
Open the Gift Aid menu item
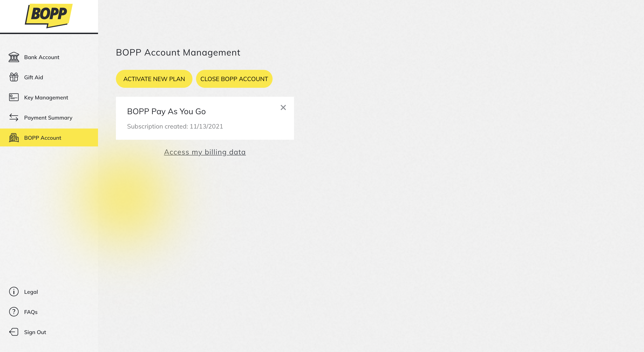[49, 77]
